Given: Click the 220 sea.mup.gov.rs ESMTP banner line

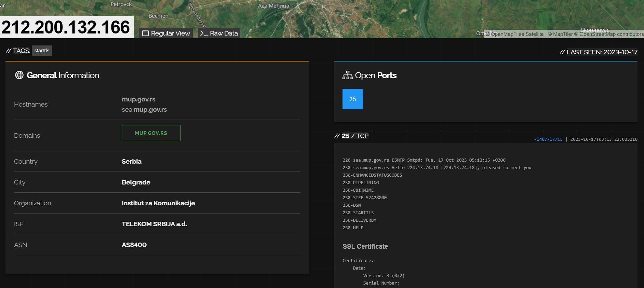Looking at the screenshot, I should point(424,160).
